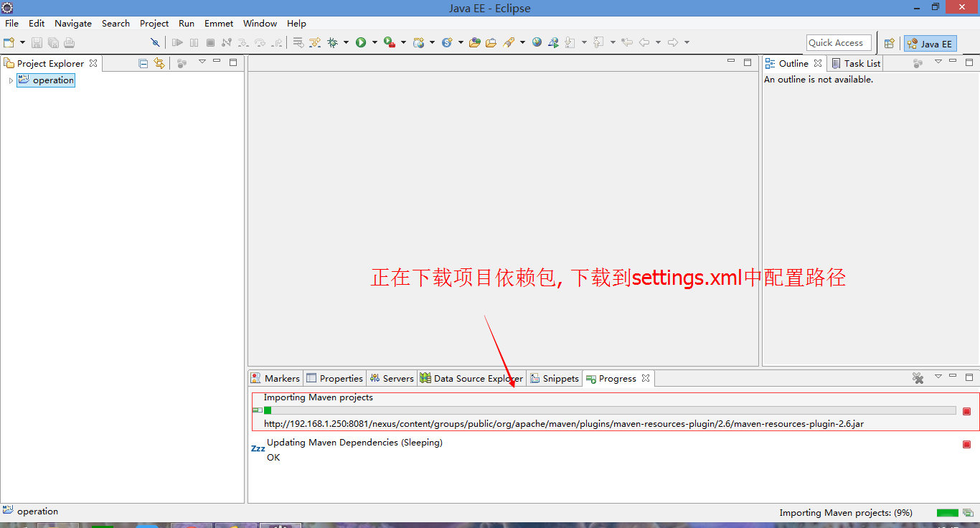Collapse All in Project Explorer

[x=143, y=63]
